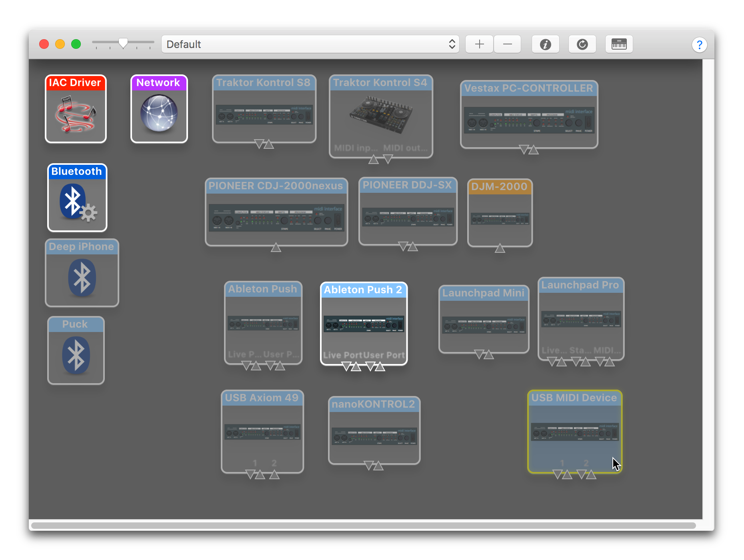Select the Launchpad Pro device
The image size is (744, 560).
click(581, 319)
